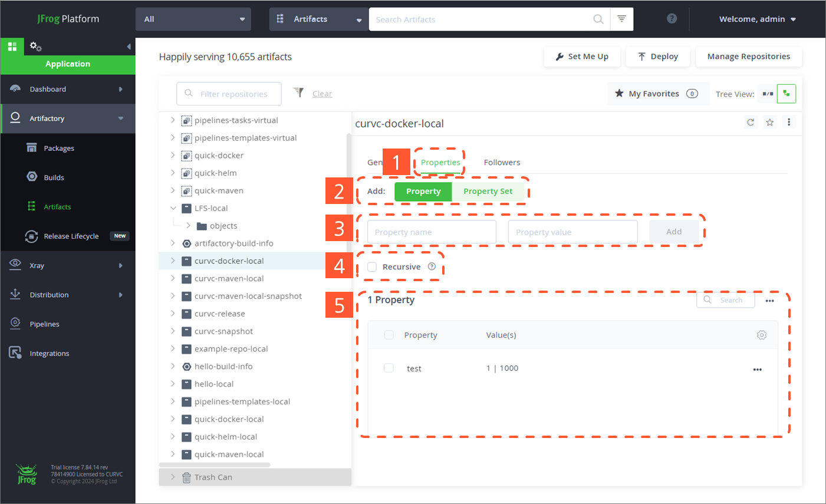Screen dimensions: 826x504
Task: Collapse the sidebar with the left arrow
Action: point(129,46)
